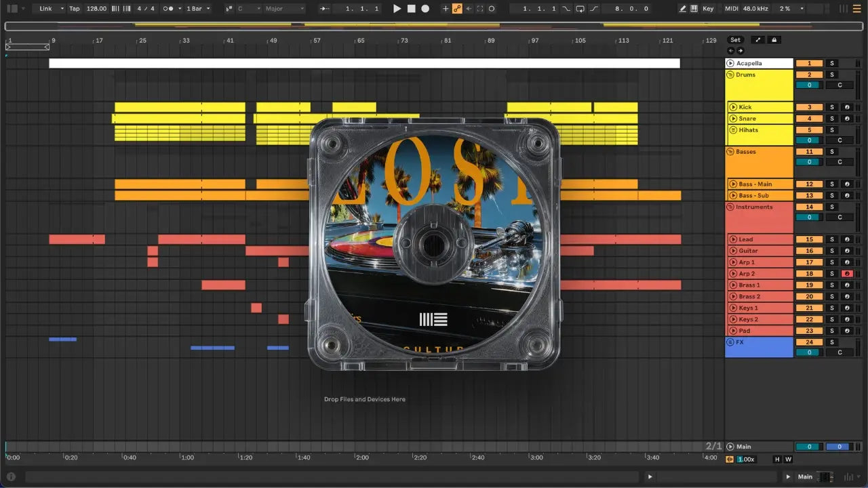Select the Keys 1 track name
The width and height of the screenshot is (868, 488).
(748, 308)
